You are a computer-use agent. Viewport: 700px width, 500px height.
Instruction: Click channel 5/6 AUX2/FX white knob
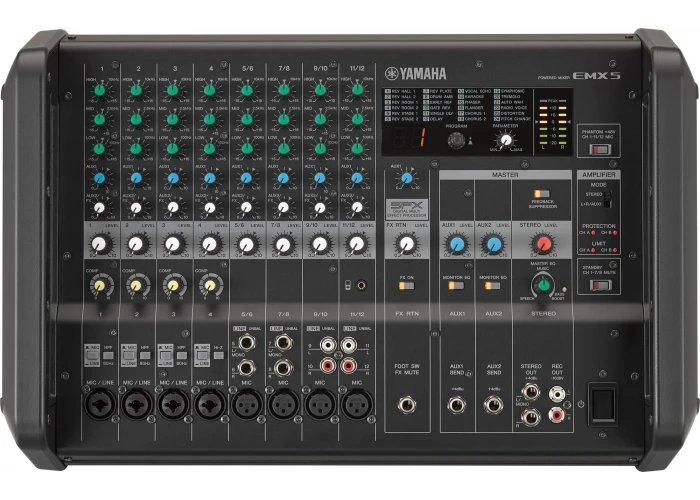click(246, 208)
